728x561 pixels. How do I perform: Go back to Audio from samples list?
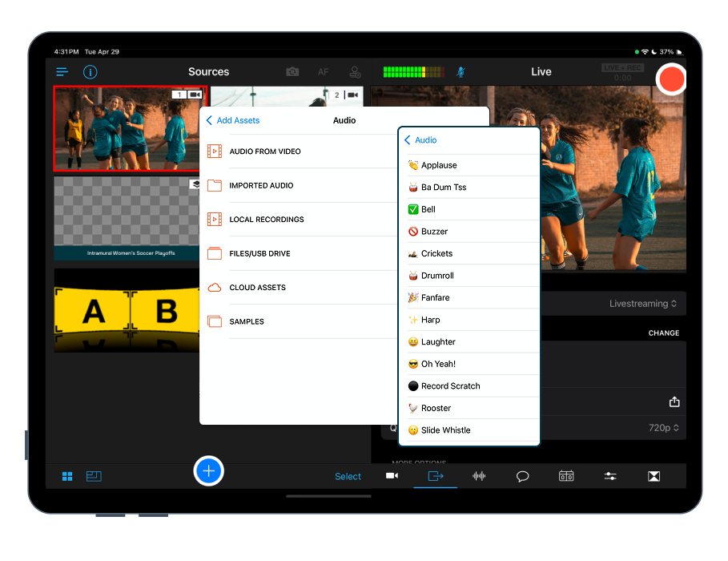(420, 140)
